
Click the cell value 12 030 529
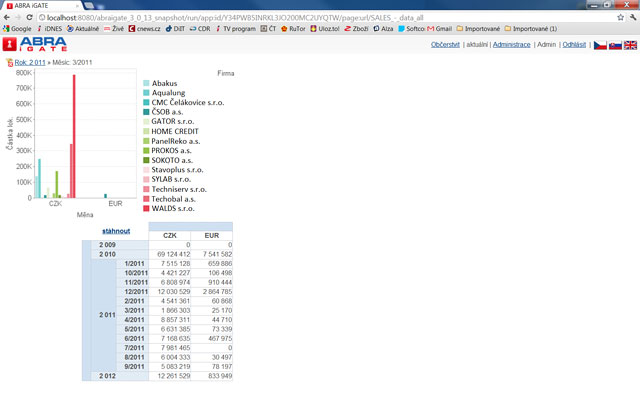click(x=170, y=292)
